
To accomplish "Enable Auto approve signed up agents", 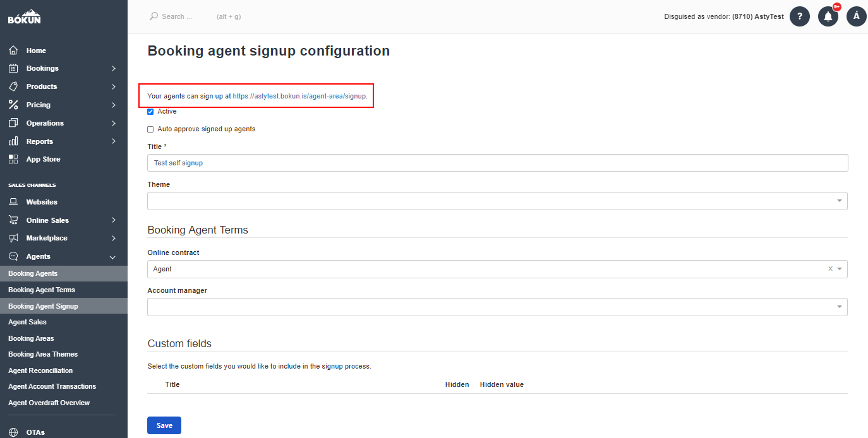I will tap(150, 129).
